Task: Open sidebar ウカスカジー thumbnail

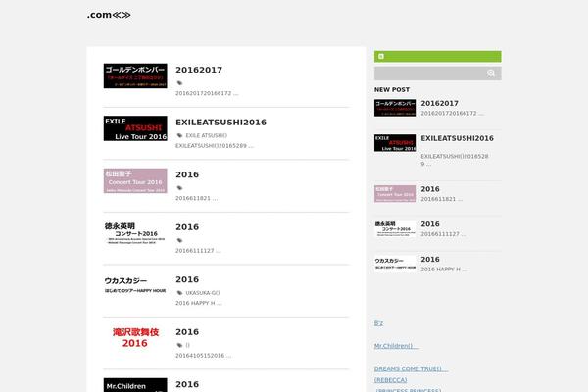Action: coord(395,264)
